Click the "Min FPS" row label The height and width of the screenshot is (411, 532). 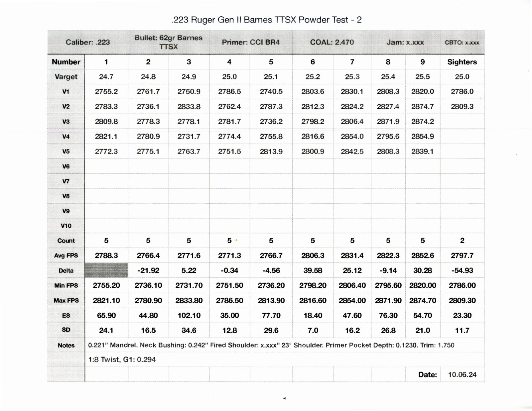66,286
